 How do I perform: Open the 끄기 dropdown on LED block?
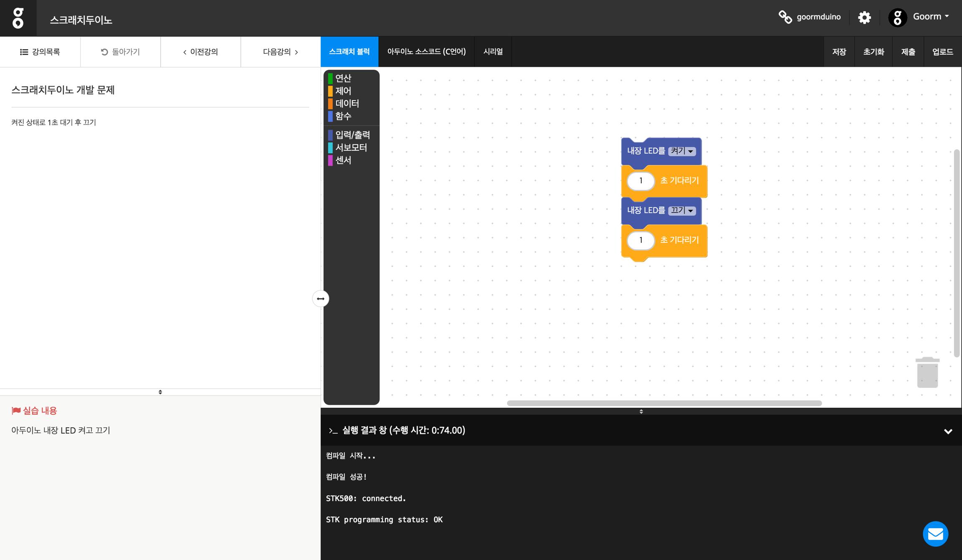pyautogui.click(x=682, y=211)
